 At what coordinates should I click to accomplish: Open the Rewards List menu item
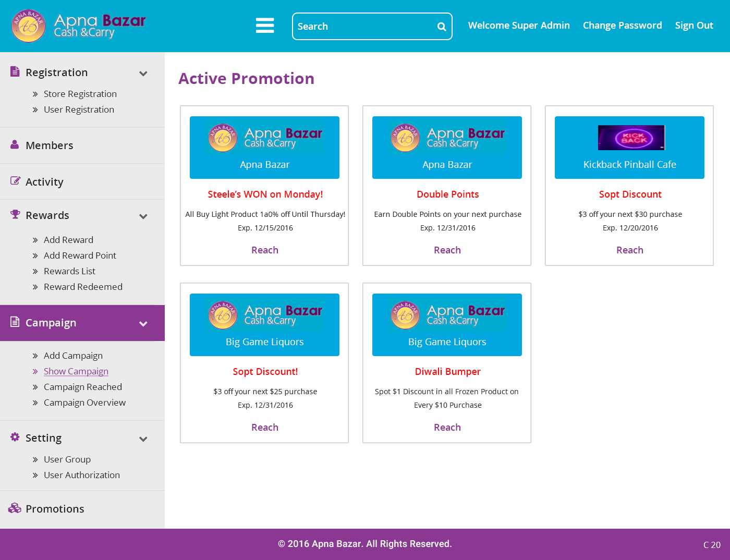[69, 271]
